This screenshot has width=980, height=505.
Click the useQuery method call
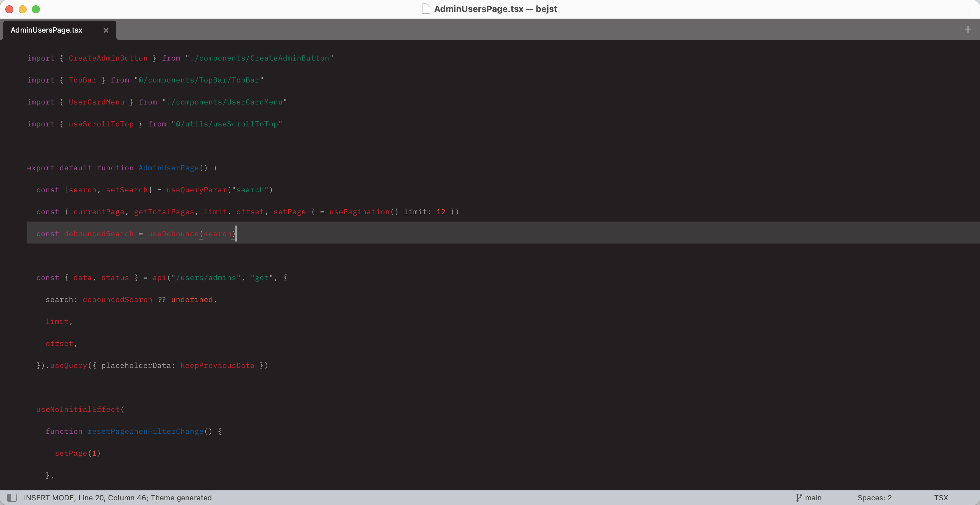tap(68, 365)
